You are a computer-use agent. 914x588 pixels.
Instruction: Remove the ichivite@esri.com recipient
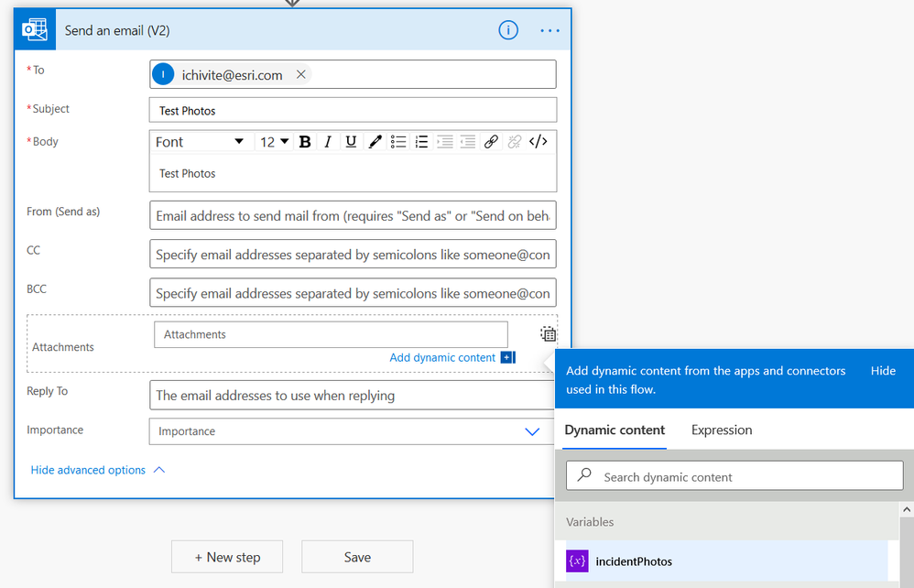[300, 74]
